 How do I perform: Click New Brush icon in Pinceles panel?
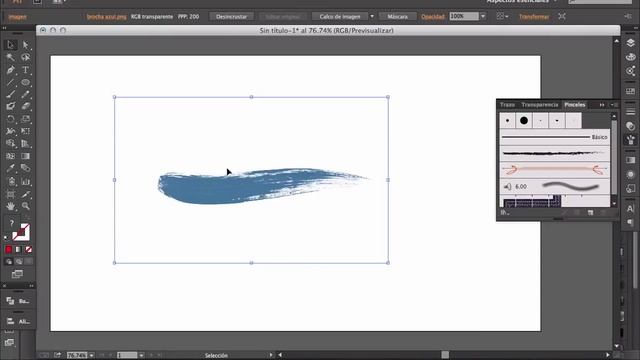click(x=591, y=213)
